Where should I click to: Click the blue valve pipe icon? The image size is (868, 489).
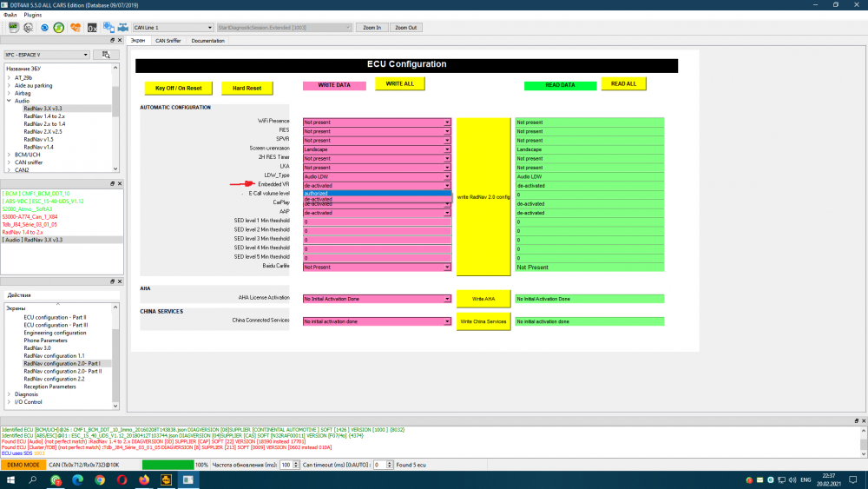click(x=123, y=27)
